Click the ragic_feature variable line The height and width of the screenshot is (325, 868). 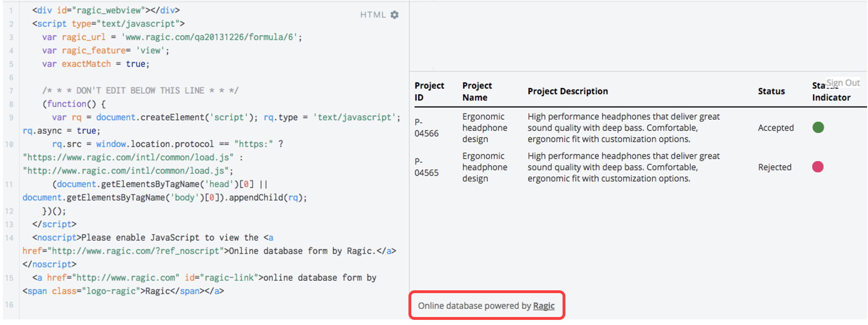point(106,51)
